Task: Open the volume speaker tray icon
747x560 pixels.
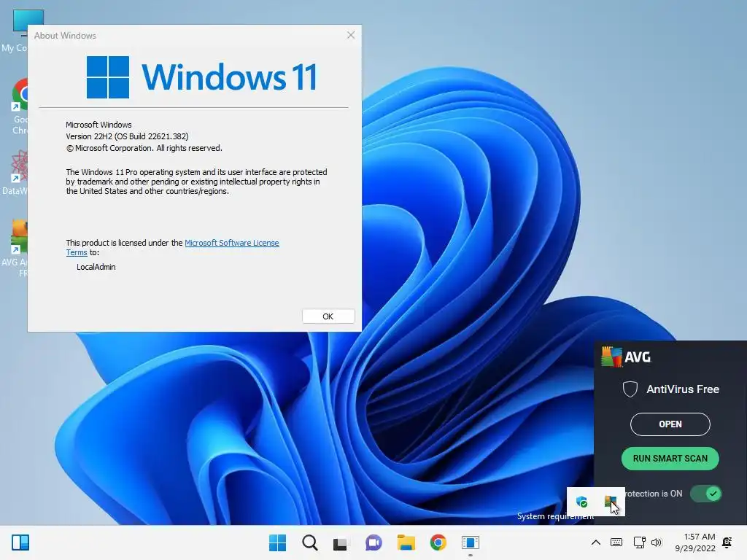Action: [657, 542]
